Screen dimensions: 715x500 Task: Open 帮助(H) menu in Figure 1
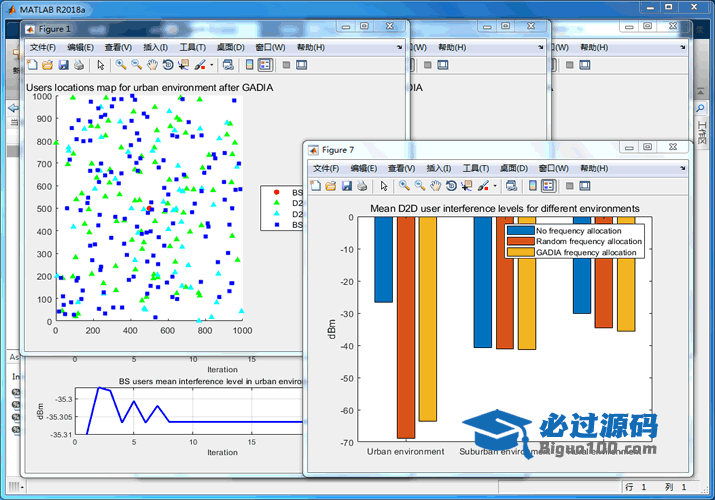[311, 47]
